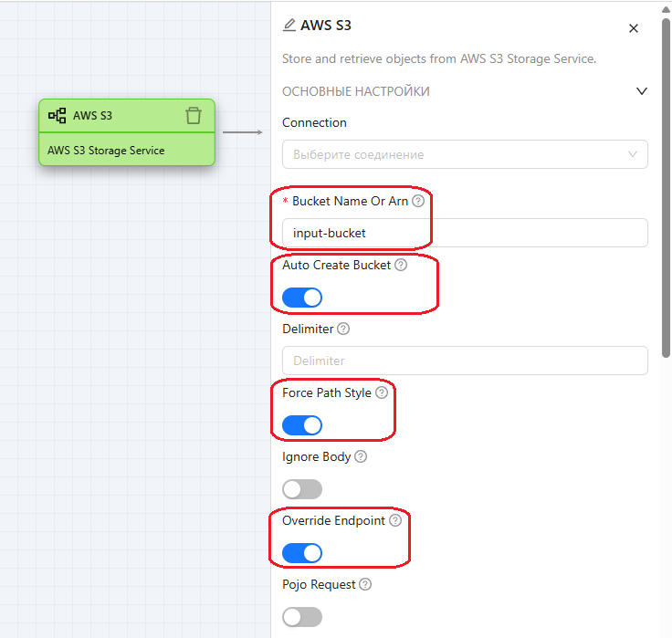
Task: Click help icon next to Bucket Name Or Arn
Action: coord(418,201)
